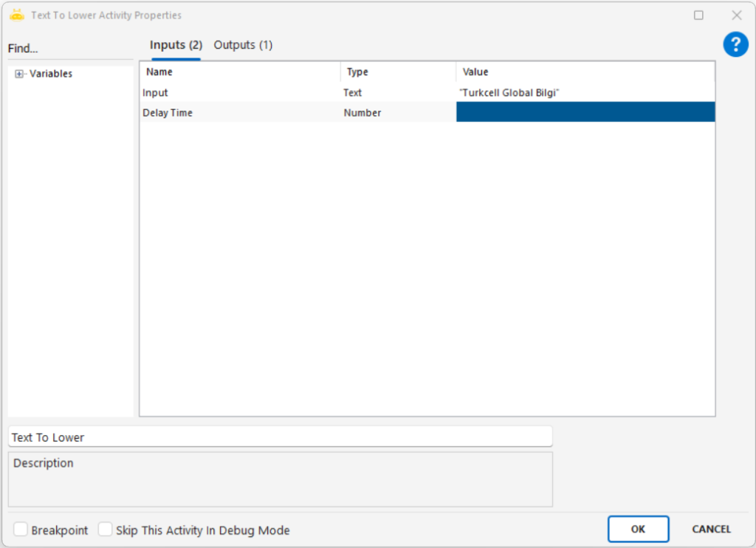
Task: Click the Value column header
Action: coord(585,72)
